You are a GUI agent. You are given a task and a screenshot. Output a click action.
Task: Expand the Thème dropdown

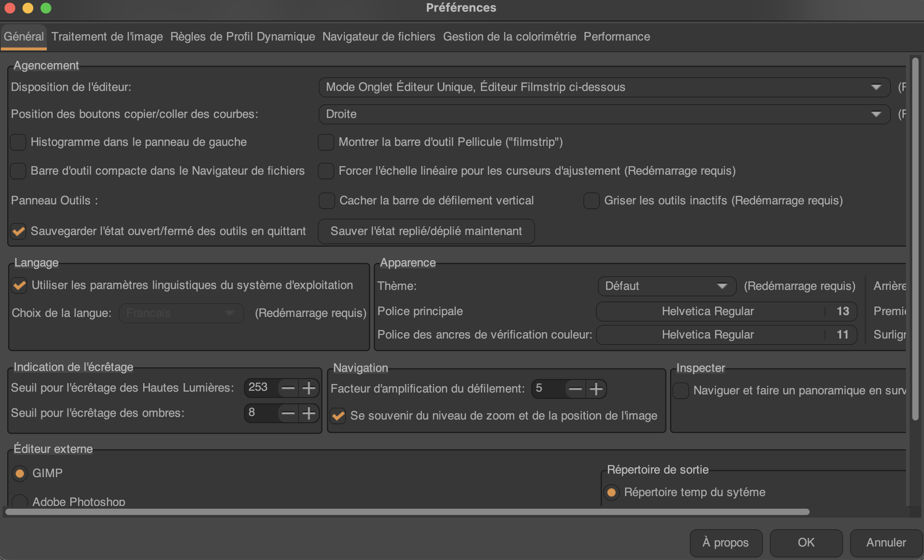click(x=666, y=286)
